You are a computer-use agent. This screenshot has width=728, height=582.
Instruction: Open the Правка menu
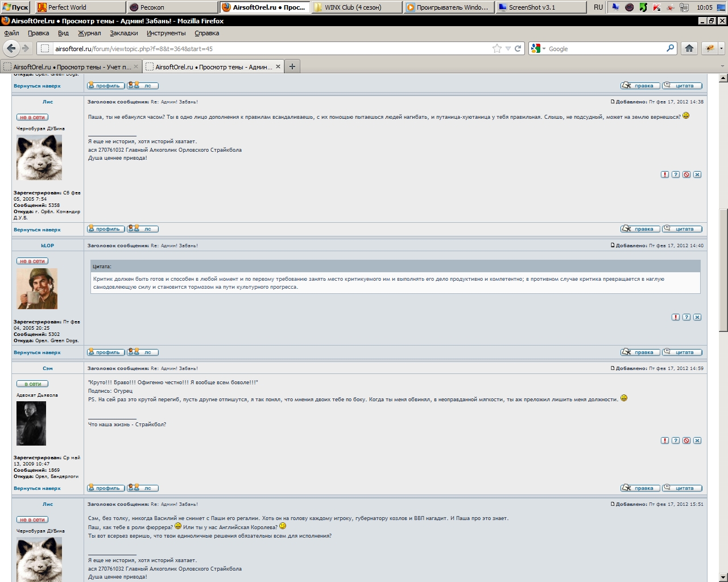coord(39,33)
